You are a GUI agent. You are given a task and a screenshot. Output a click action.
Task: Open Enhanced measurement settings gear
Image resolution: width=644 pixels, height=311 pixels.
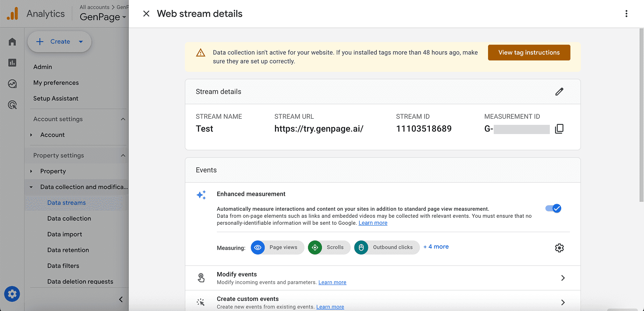pyautogui.click(x=559, y=248)
